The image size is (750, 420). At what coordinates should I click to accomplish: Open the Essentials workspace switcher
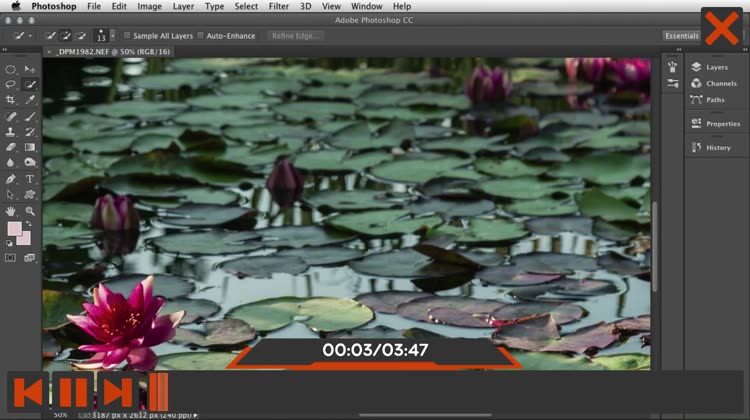point(681,36)
